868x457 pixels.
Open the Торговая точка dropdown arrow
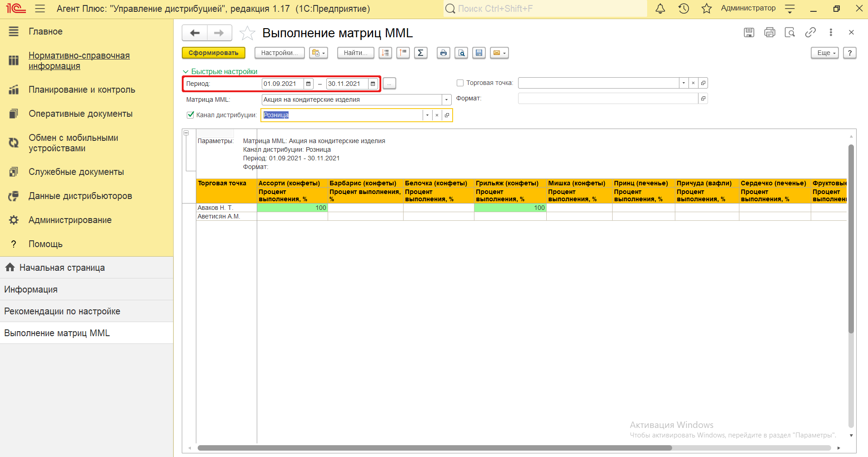[x=683, y=83]
